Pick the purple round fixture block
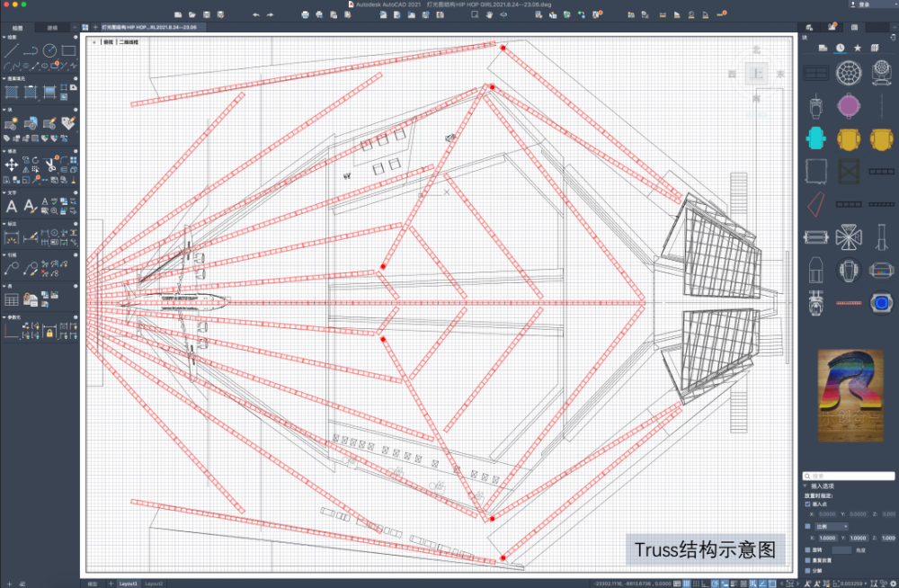This screenshot has width=899, height=588. click(x=849, y=106)
